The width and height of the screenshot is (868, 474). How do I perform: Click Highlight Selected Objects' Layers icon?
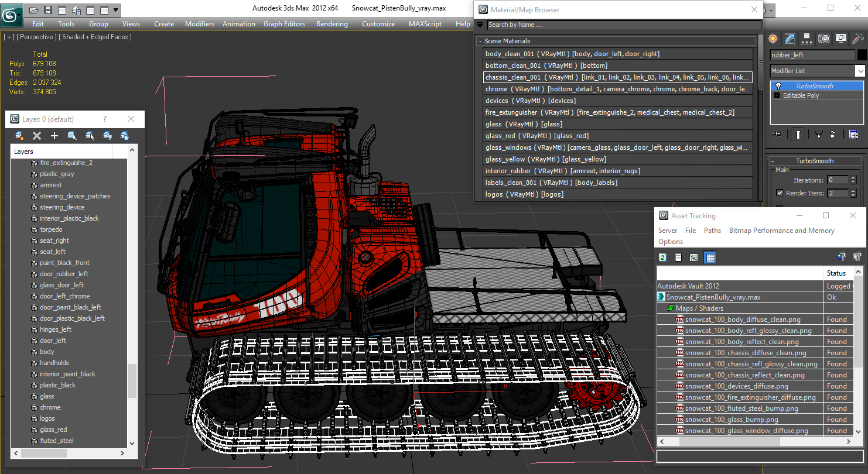tap(90, 136)
